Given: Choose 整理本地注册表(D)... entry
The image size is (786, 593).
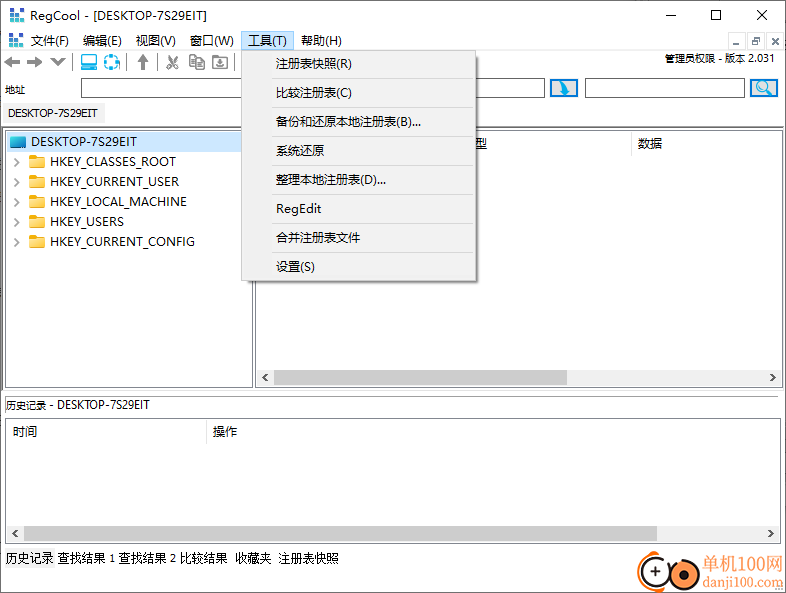Looking at the screenshot, I should pos(358,180).
